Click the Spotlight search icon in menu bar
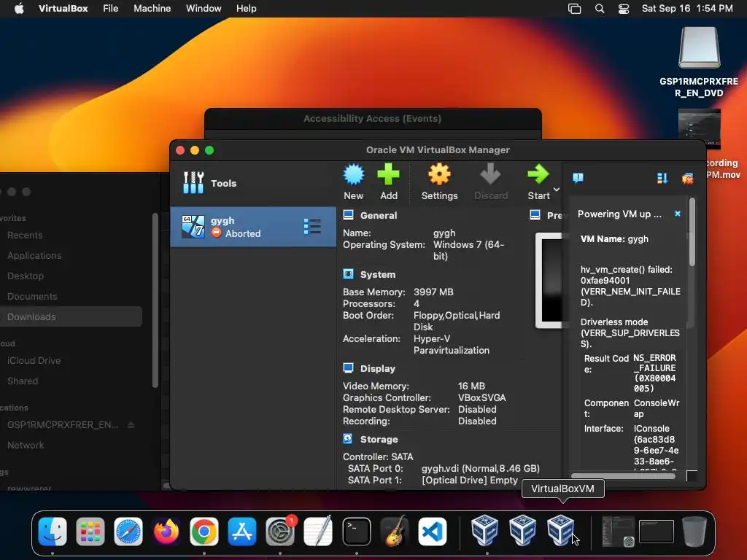The width and height of the screenshot is (747, 560). pos(600,9)
